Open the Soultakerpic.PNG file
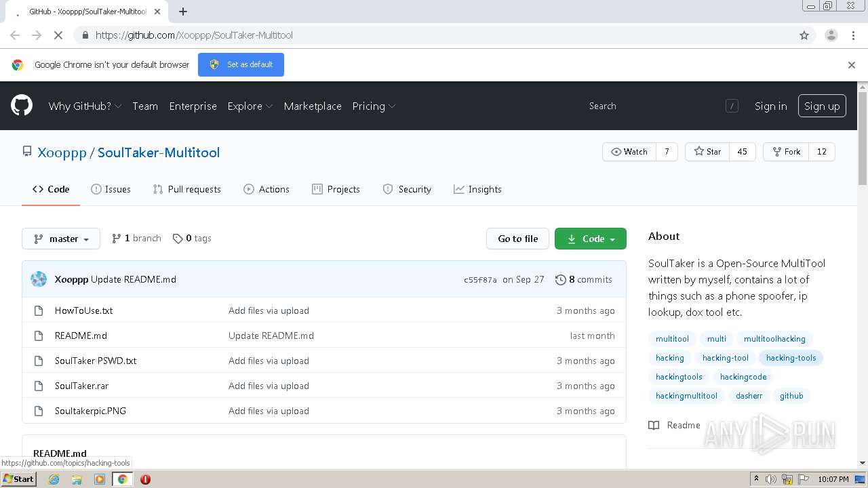The width and height of the screenshot is (868, 488). pos(90,411)
